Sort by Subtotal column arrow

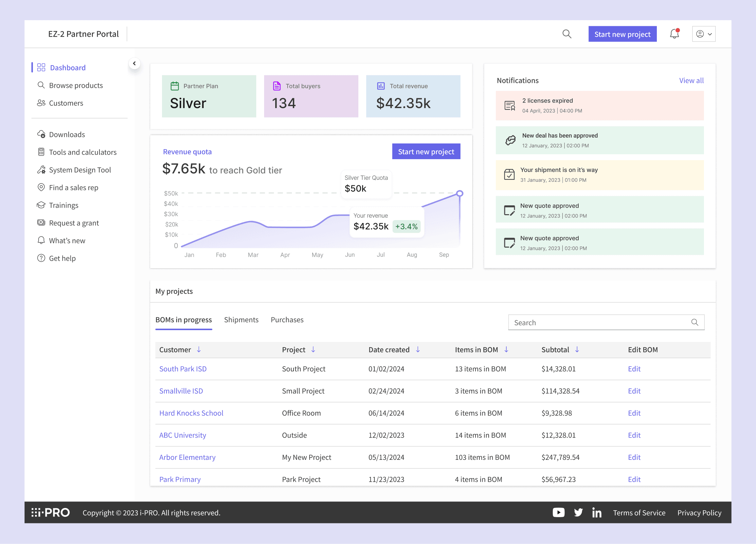pos(577,349)
